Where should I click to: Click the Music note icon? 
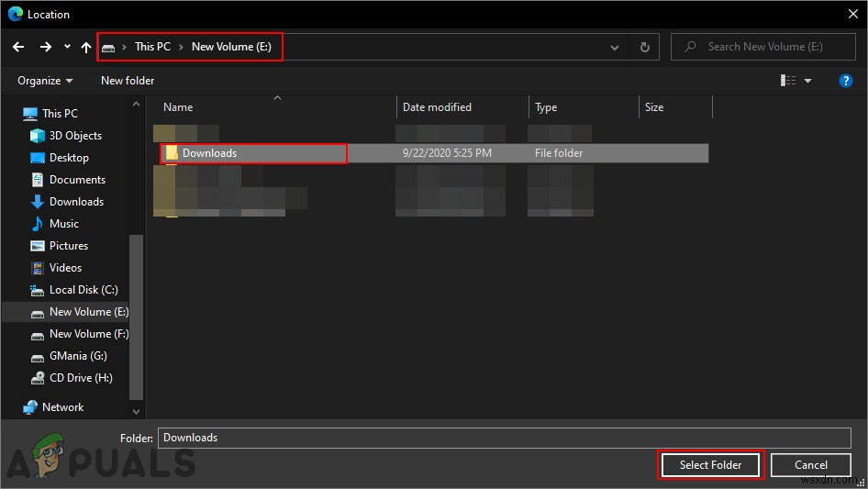tap(37, 224)
